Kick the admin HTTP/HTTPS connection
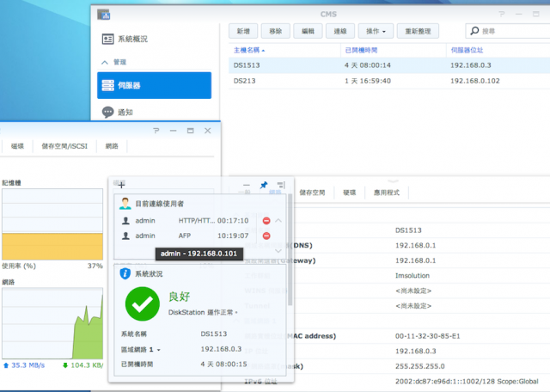550x392 pixels. click(x=266, y=221)
